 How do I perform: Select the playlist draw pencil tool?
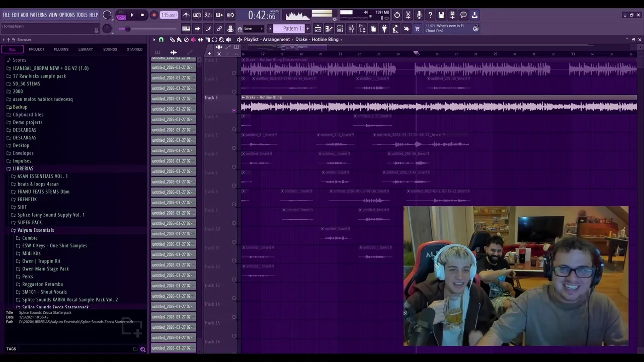tap(172, 40)
